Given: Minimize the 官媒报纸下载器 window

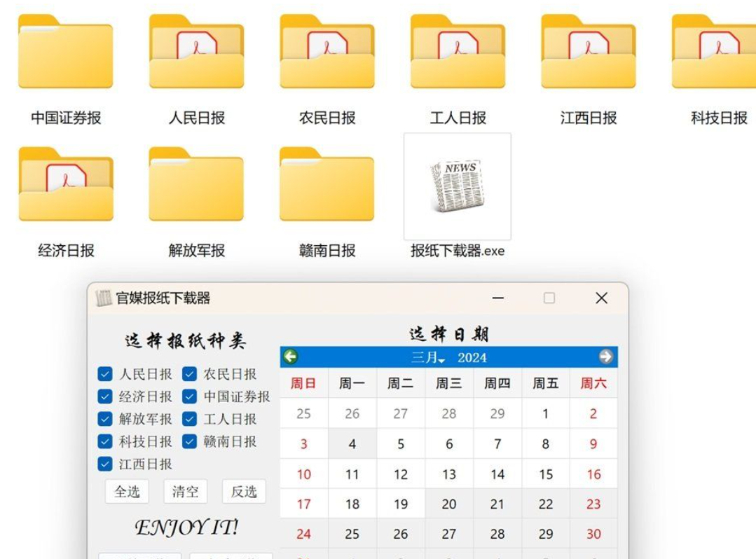Looking at the screenshot, I should pos(498,298).
